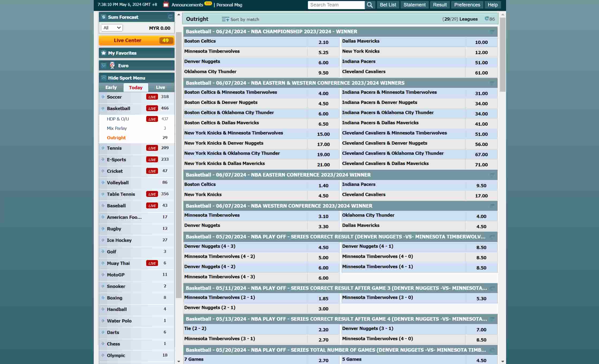Open the Leagues filter link
599x364 pixels.
pos(460,19)
